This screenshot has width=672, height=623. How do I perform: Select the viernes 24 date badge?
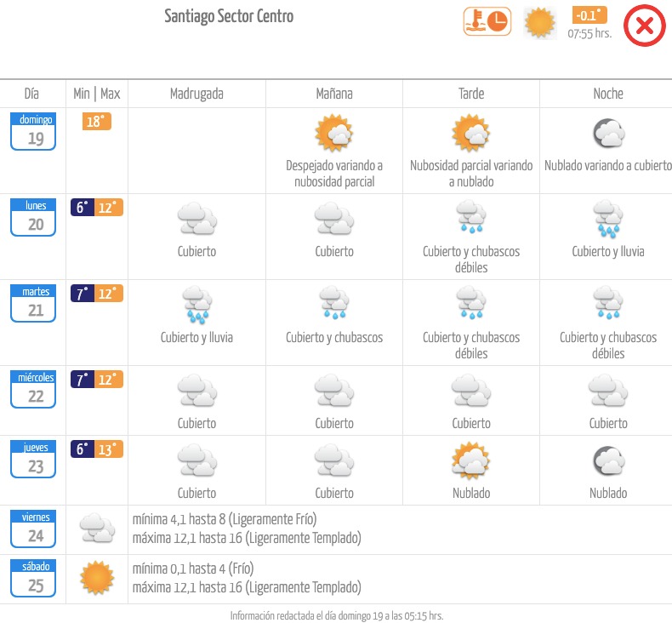tap(33, 529)
